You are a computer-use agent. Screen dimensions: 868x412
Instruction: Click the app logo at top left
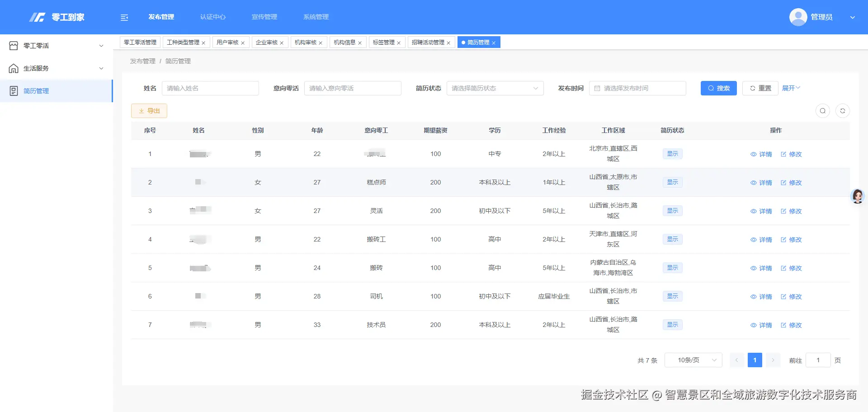(57, 17)
